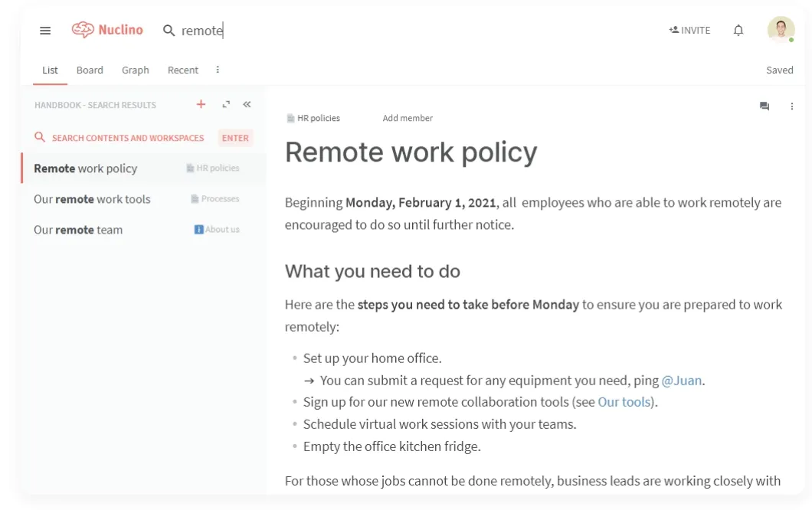The width and height of the screenshot is (812, 510).
Task: Click "Schedule virtual work sessions" bullet
Action: [x=440, y=424]
